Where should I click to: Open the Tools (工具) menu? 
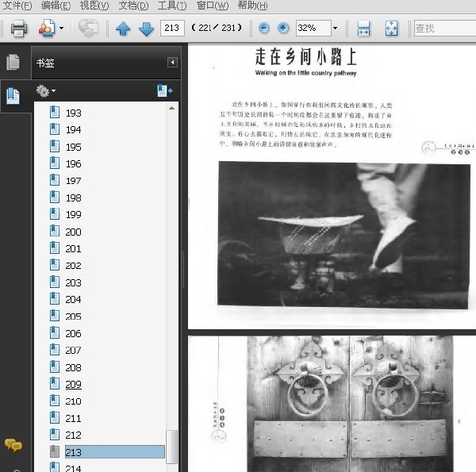(x=172, y=6)
